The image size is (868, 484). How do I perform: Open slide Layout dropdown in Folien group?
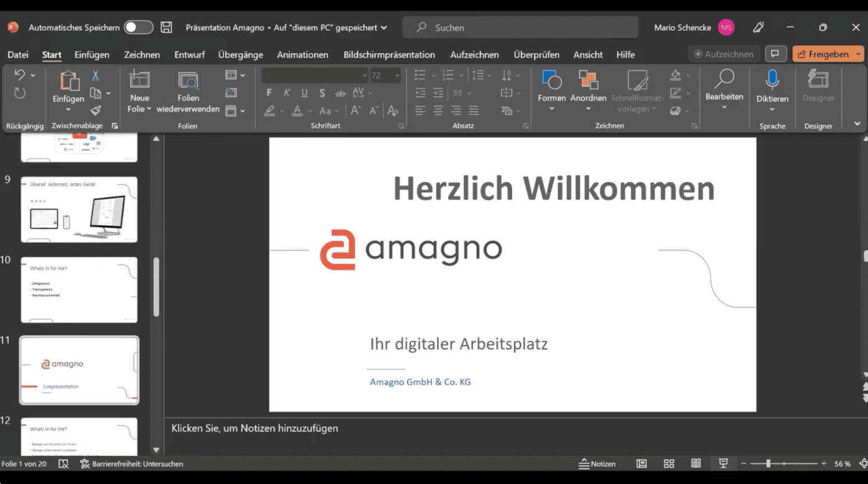[x=235, y=75]
